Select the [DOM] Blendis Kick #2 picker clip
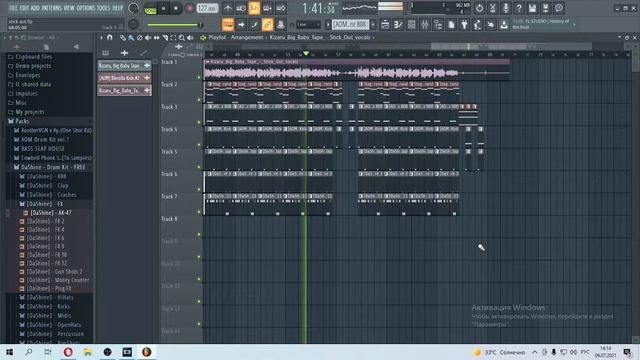 pos(124,78)
